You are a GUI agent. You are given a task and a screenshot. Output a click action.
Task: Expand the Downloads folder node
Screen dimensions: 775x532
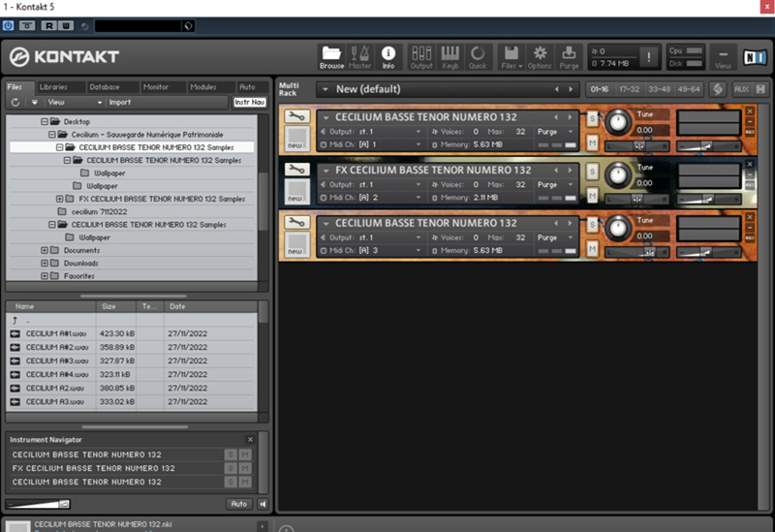coord(45,263)
